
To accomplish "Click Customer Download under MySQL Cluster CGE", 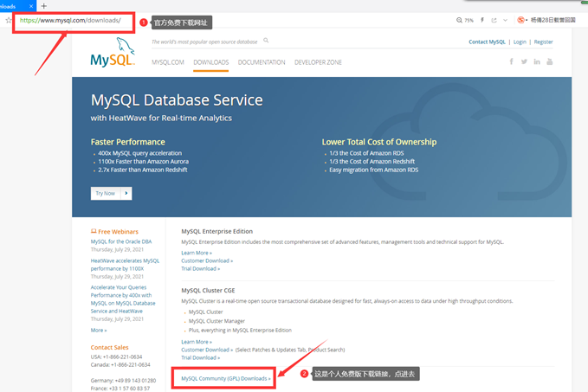I will coord(207,350).
